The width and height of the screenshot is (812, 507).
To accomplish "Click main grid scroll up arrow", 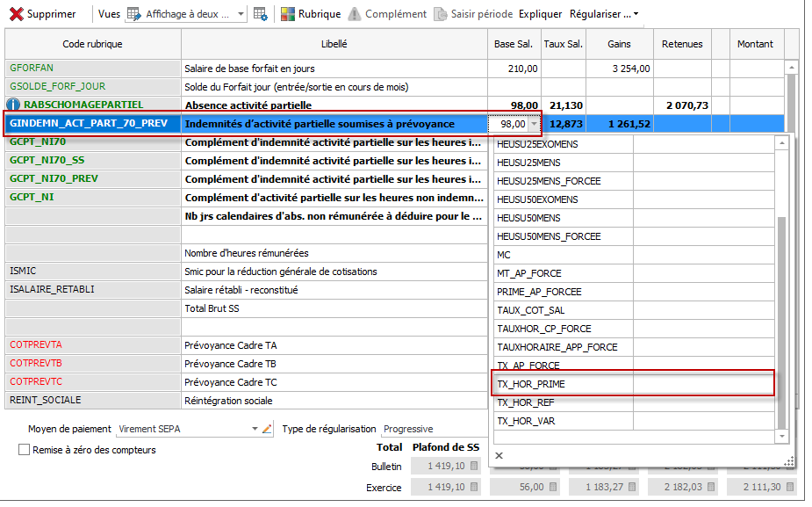I will pos(791,68).
